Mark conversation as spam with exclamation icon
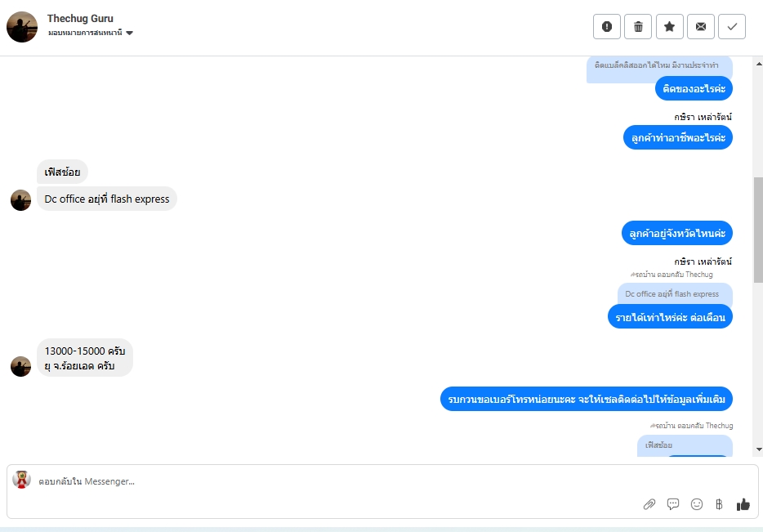The image size is (763, 532). tap(607, 26)
